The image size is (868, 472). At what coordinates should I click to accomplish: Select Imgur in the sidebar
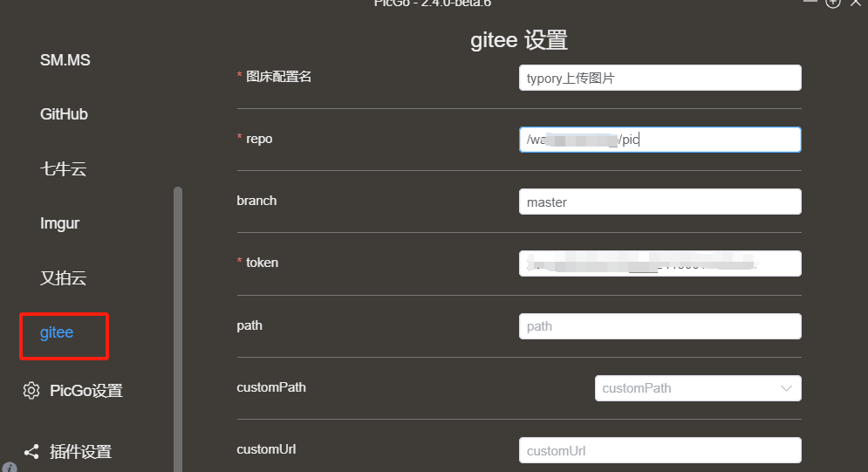tap(60, 223)
